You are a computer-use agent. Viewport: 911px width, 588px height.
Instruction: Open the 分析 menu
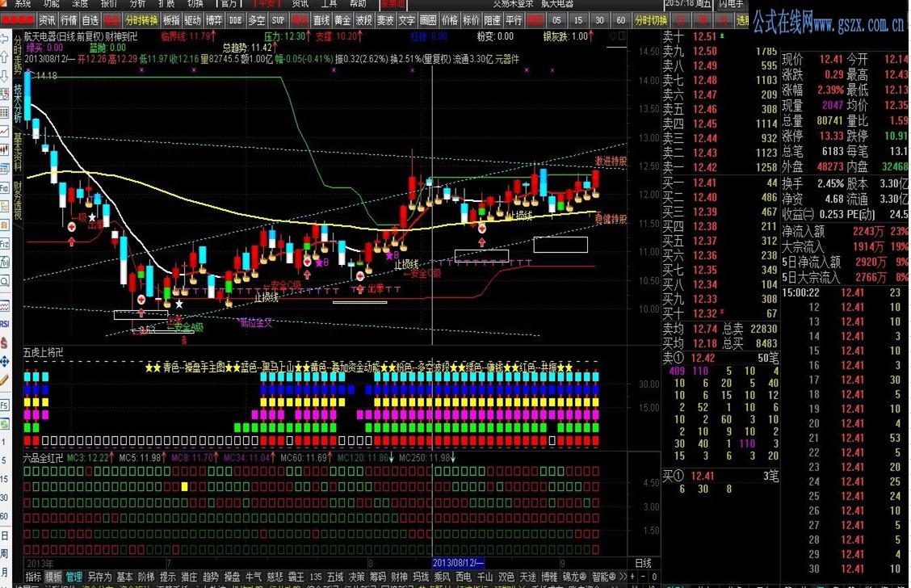click(x=137, y=3)
